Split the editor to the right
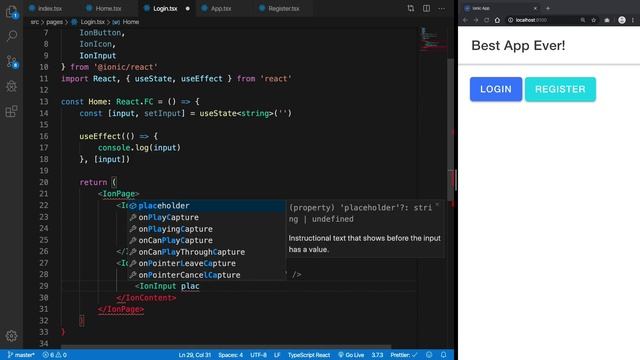This screenshot has height=360, width=640. pos(426,8)
